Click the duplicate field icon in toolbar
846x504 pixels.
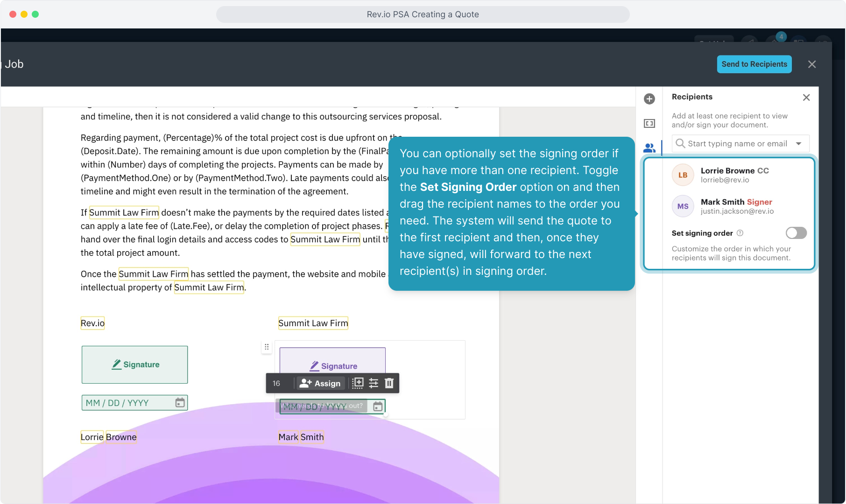pyautogui.click(x=358, y=383)
